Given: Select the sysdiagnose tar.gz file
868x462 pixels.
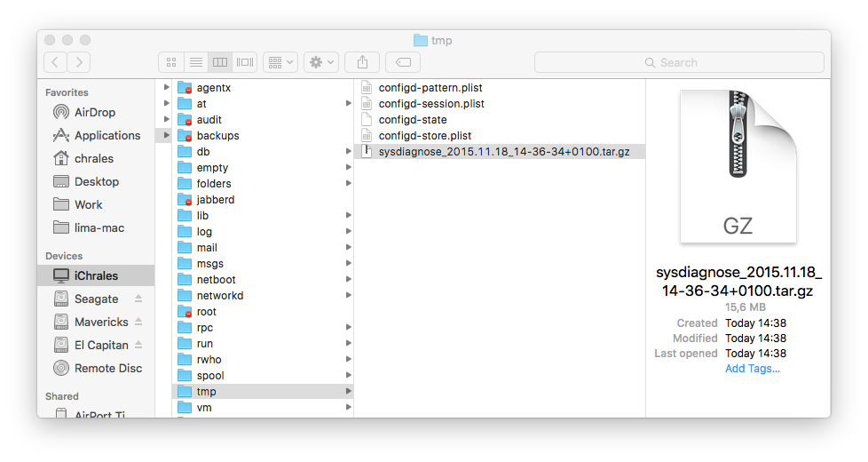Looking at the screenshot, I should pyautogui.click(x=500, y=152).
